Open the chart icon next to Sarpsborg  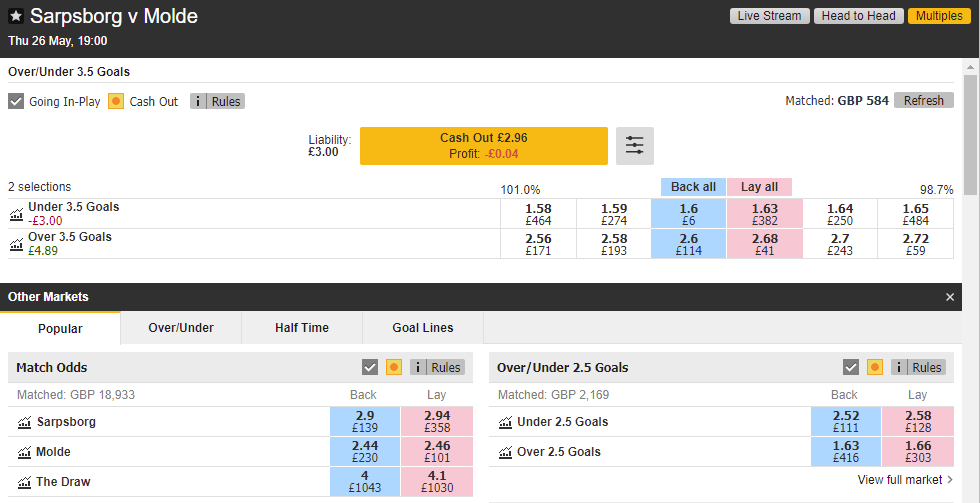[24, 422]
